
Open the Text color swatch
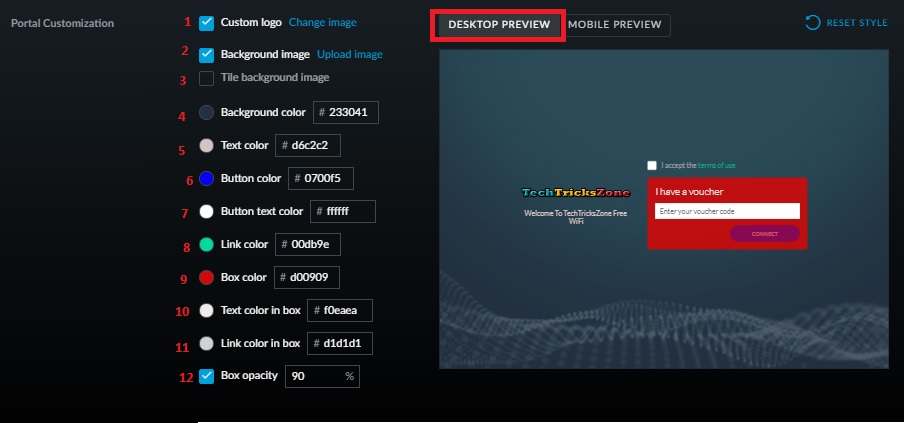(x=206, y=146)
